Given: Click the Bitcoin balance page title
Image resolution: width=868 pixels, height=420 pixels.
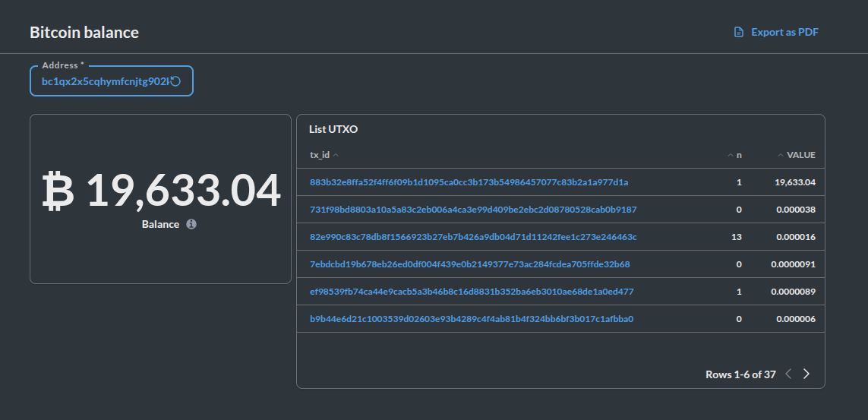Looking at the screenshot, I should pos(84,32).
